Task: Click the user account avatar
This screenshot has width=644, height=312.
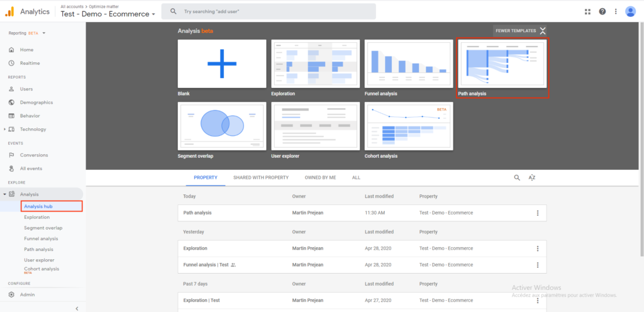Action: point(630,11)
